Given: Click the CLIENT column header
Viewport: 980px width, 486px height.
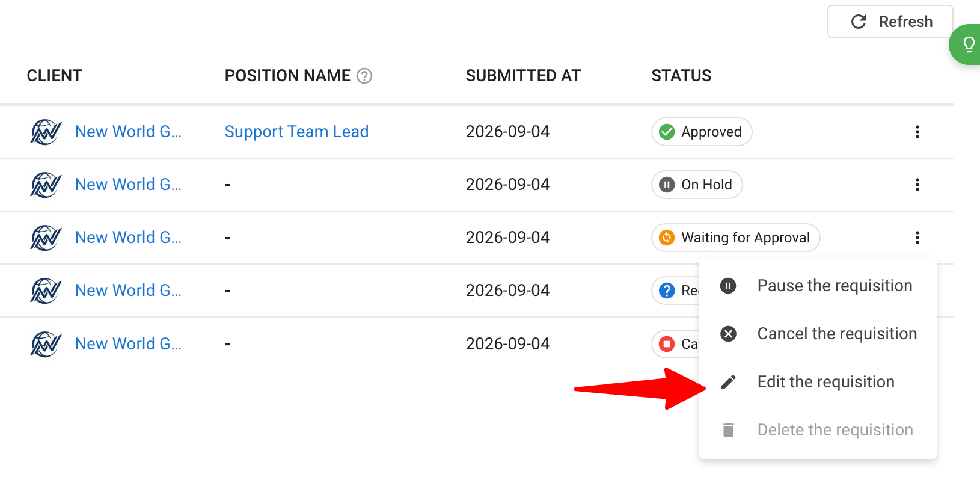Looking at the screenshot, I should pyautogui.click(x=55, y=76).
